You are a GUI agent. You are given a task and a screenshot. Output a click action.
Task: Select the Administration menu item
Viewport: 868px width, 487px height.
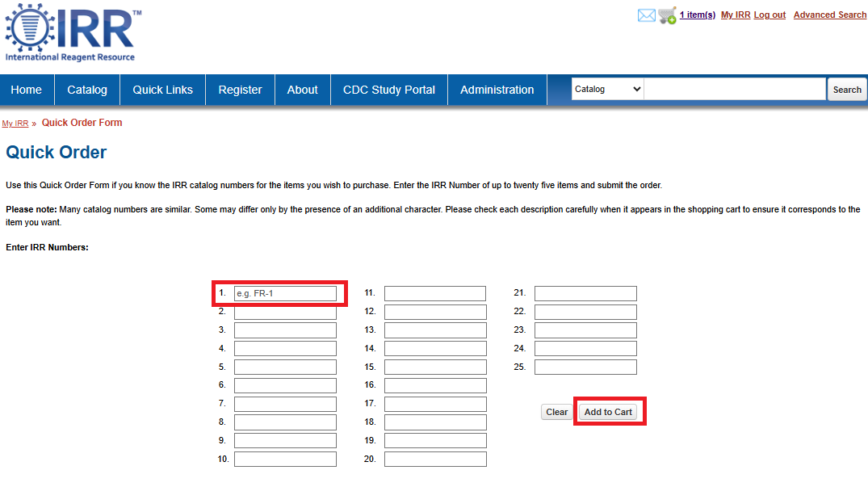click(497, 90)
